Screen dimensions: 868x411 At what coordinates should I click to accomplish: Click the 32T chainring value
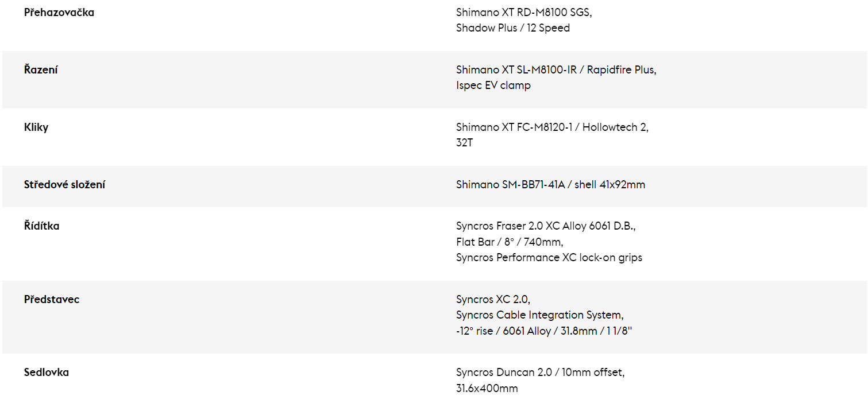[465, 143]
